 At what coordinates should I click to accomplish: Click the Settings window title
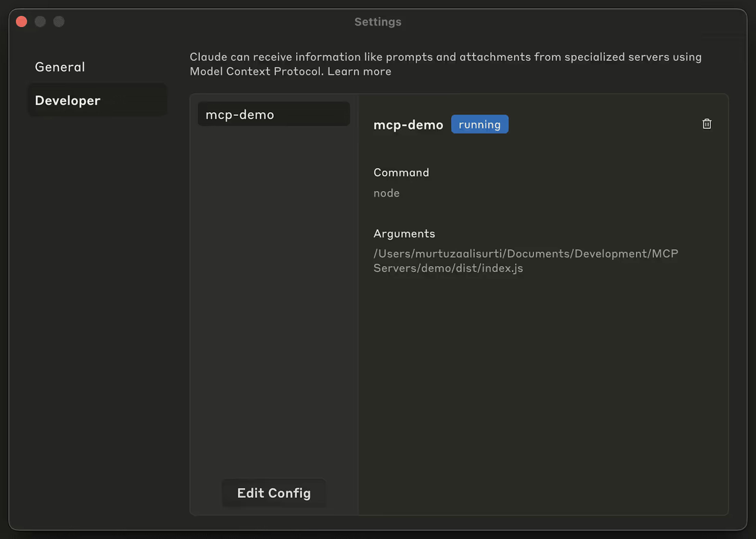(x=378, y=22)
